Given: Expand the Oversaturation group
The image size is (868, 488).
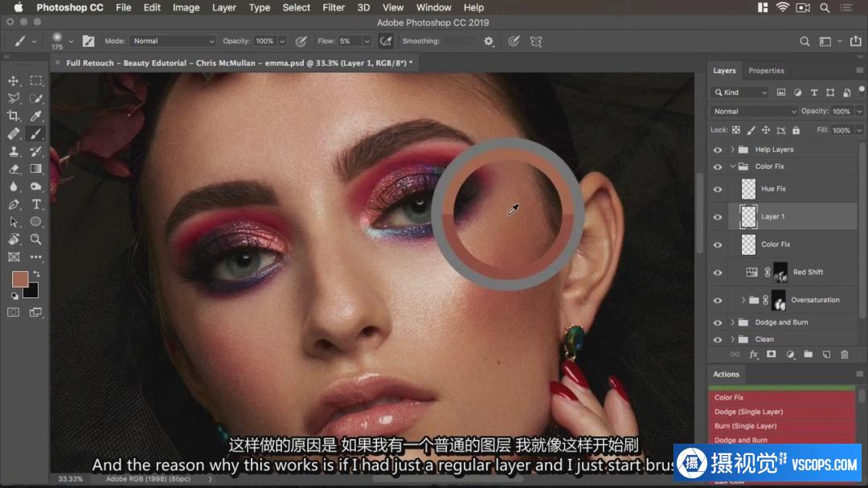Looking at the screenshot, I should pos(743,300).
